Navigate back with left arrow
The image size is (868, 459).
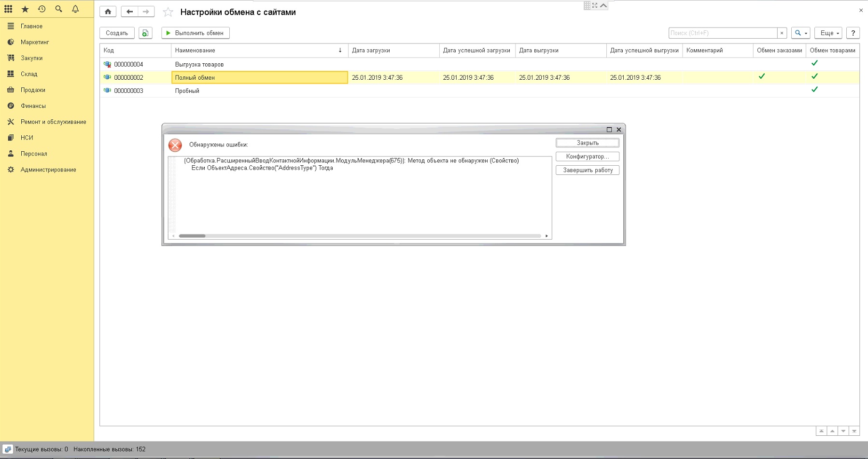pyautogui.click(x=129, y=12)
